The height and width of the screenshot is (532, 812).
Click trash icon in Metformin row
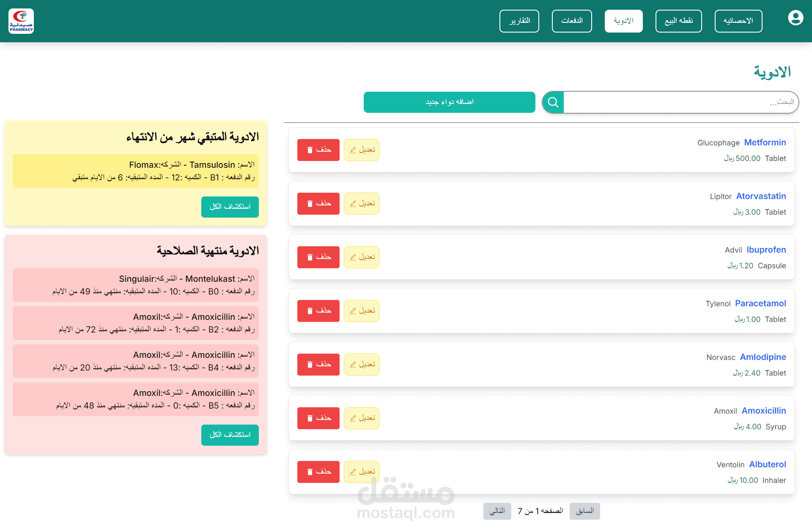310,150
